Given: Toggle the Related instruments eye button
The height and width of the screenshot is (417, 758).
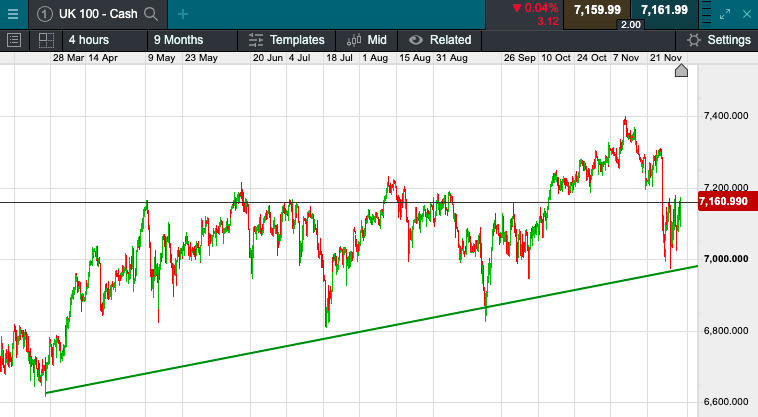Looking at the screenshot, I should coord(415,40).
